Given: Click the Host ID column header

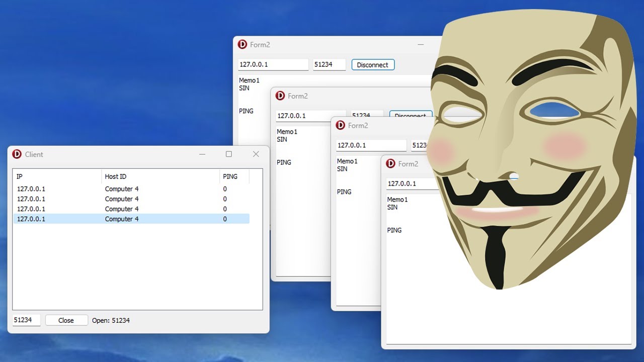Looking at the screenshot, I should [x=160, y=176].
